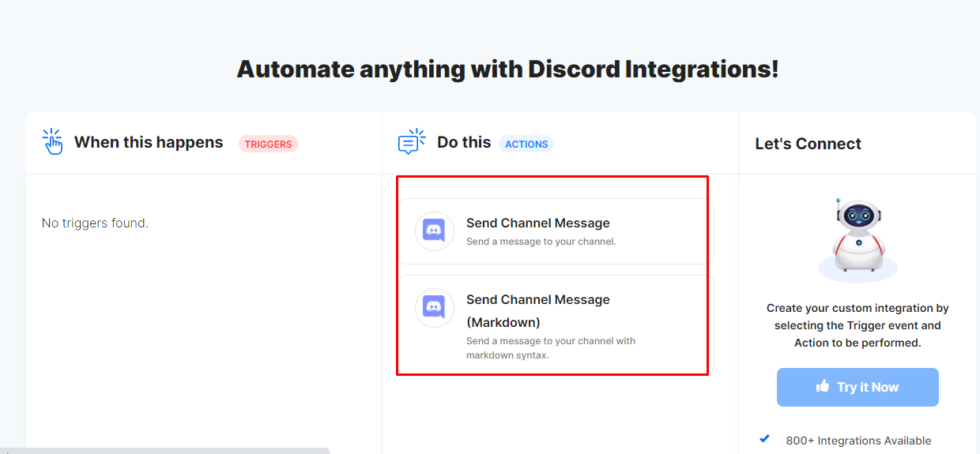Click the thumbs-up icon in the Try it Now button
The image size is (980, 454).
point(823,386)
